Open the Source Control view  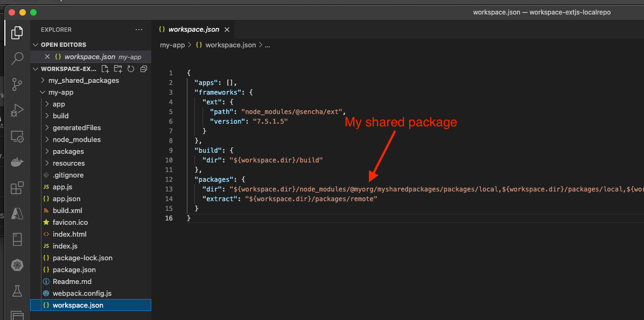point(17,84)
